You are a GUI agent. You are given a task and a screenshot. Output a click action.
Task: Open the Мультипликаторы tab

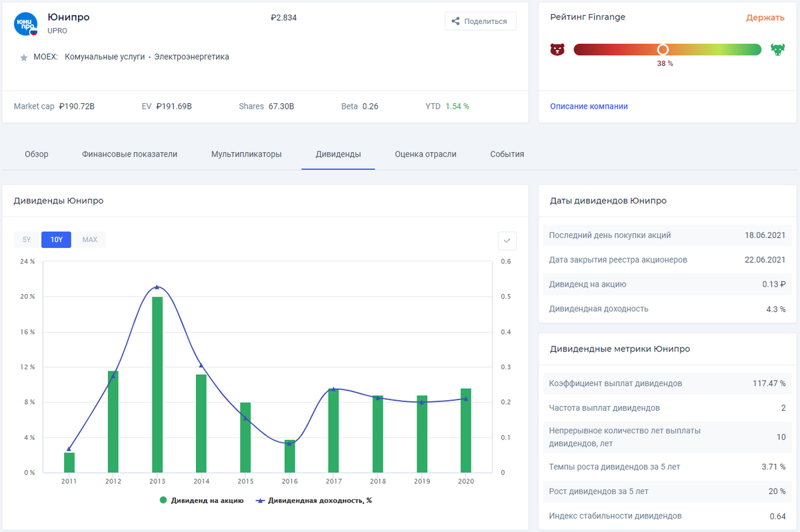(x=247, y=154)
